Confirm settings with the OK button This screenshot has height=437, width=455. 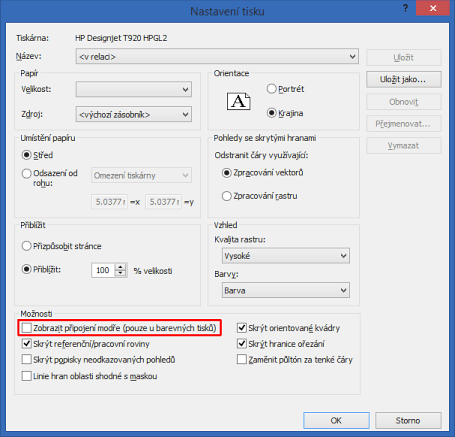click(336, 420)
